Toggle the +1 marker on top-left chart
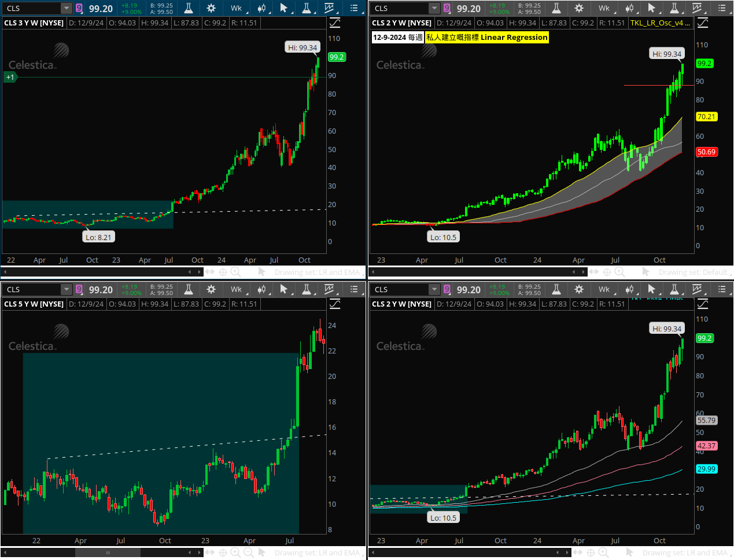 pos(10,77)
